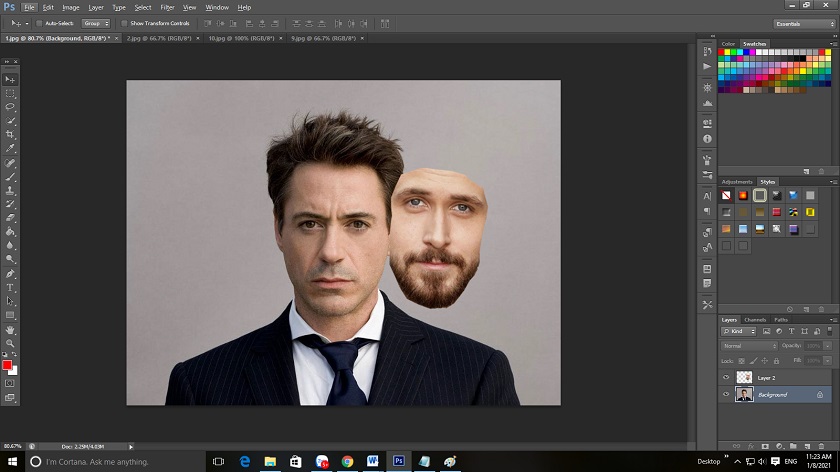The height and width of the screenshot is (472, 840).
Task: Delete layer with trash icon
Action: point(821,446)
